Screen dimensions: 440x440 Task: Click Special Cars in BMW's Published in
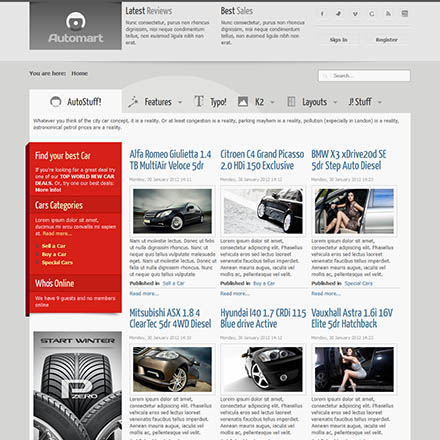tap(359, 283)
